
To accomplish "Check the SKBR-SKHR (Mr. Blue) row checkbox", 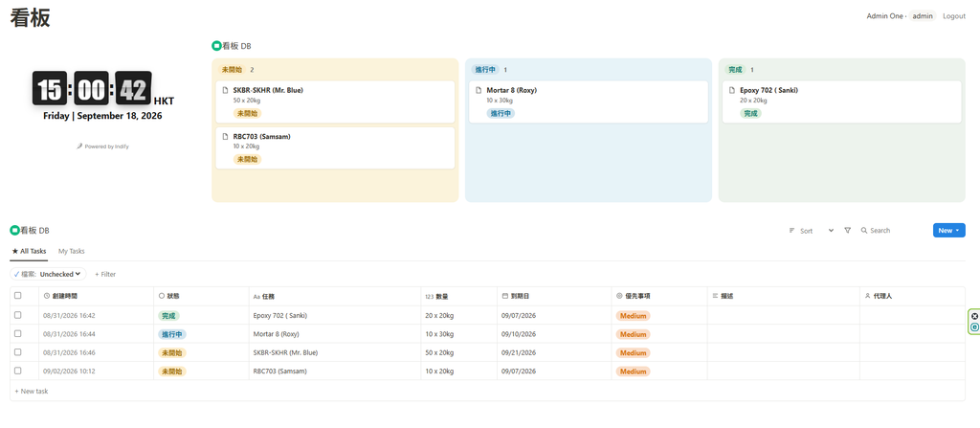I will tap(17, 352).
